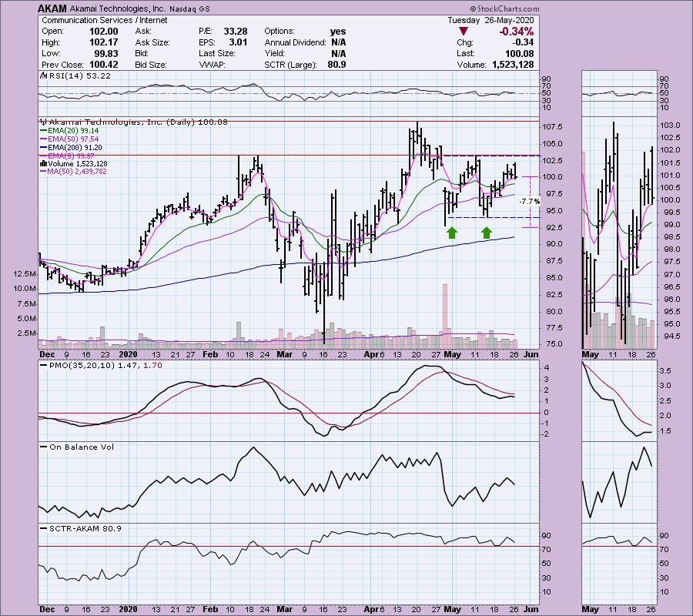
Task: Click the date Tuesday 26-May-2020
Action: pos(490,20)
